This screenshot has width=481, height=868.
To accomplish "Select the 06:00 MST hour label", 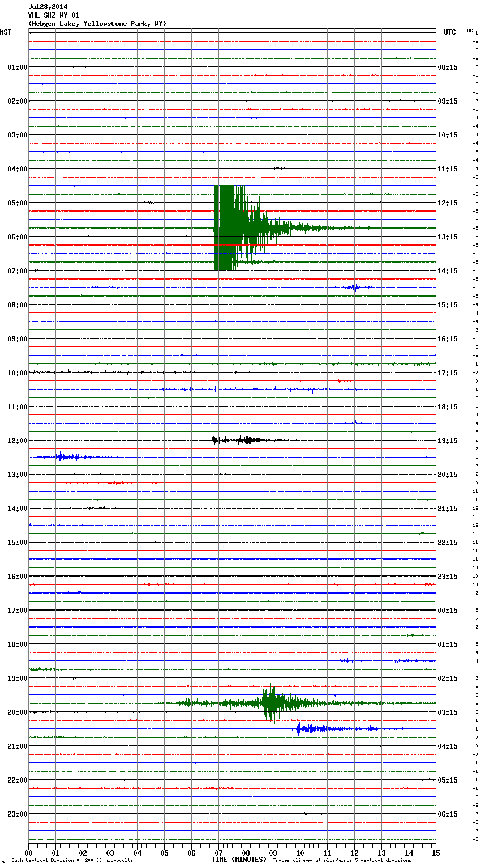I will tap(18, 237).
